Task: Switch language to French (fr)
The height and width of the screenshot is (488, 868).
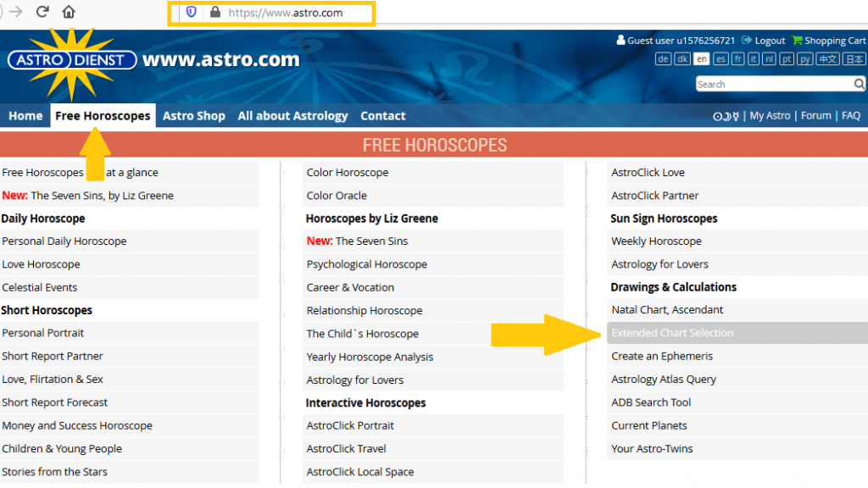Action: tap(738, 58)
